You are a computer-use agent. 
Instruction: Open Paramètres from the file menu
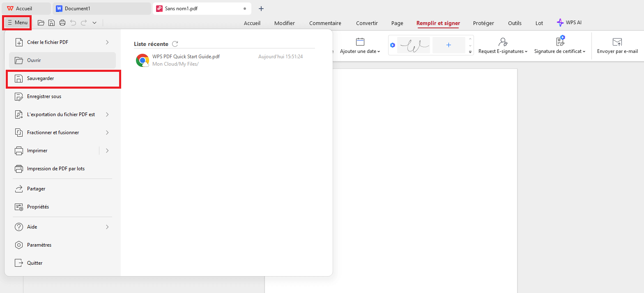62,245
